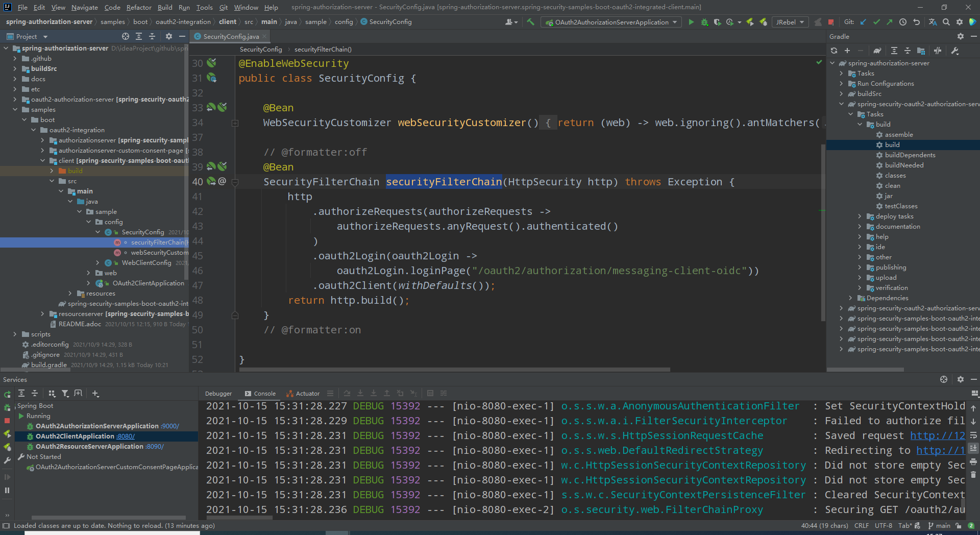Expand Gradle Run Configurations node
980x535 pixels.
pos(841,84)
